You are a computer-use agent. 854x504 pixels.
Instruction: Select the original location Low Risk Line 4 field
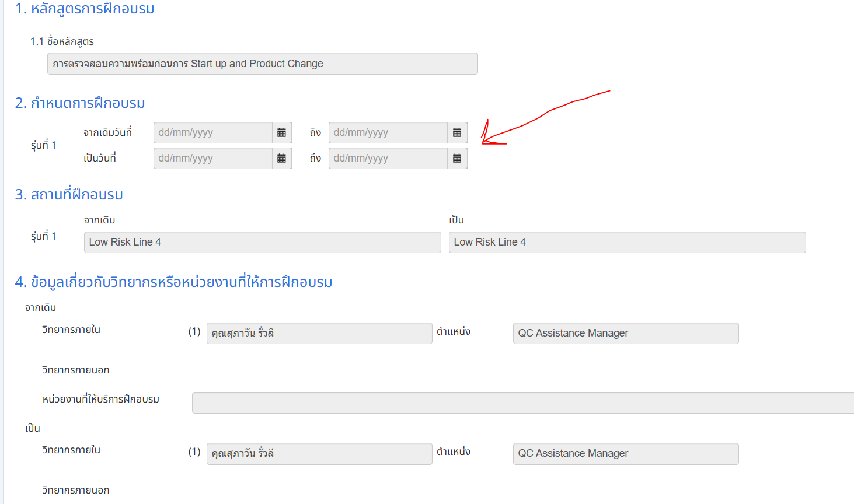point(262,242)
